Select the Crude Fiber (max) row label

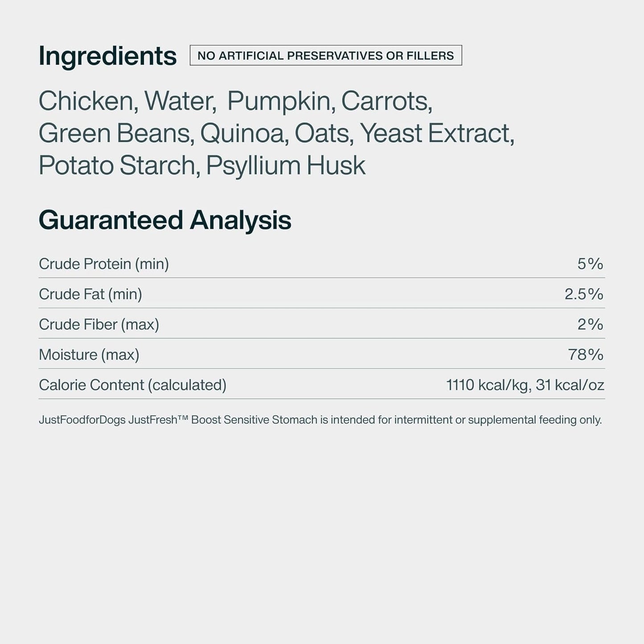pyautogui.click(x=99, y=324)
